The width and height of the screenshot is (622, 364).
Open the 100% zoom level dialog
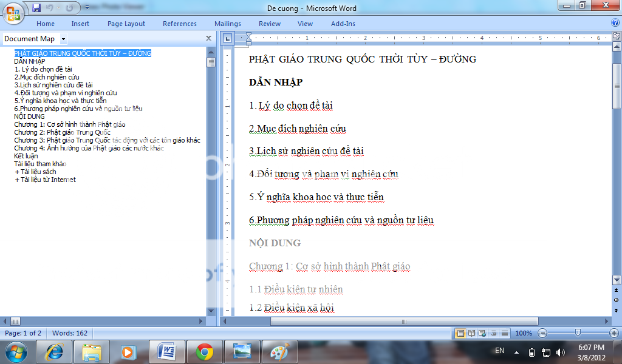pos(523,333)
